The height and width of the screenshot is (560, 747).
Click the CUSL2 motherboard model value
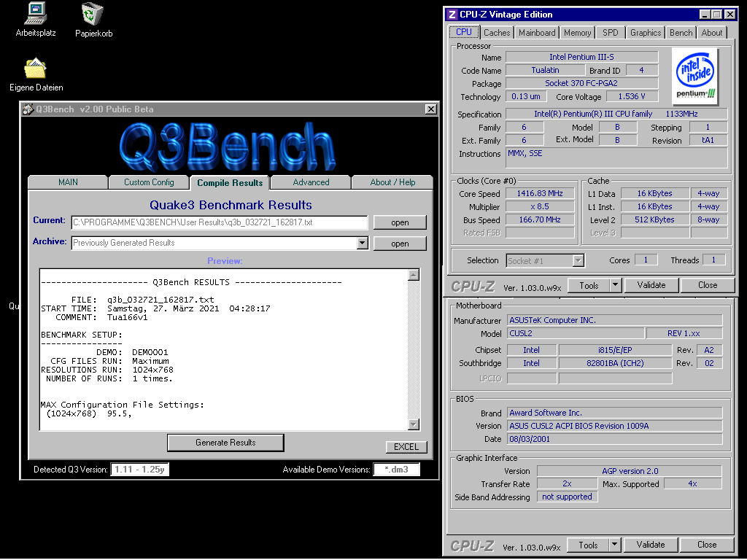[x=576, y=333]
